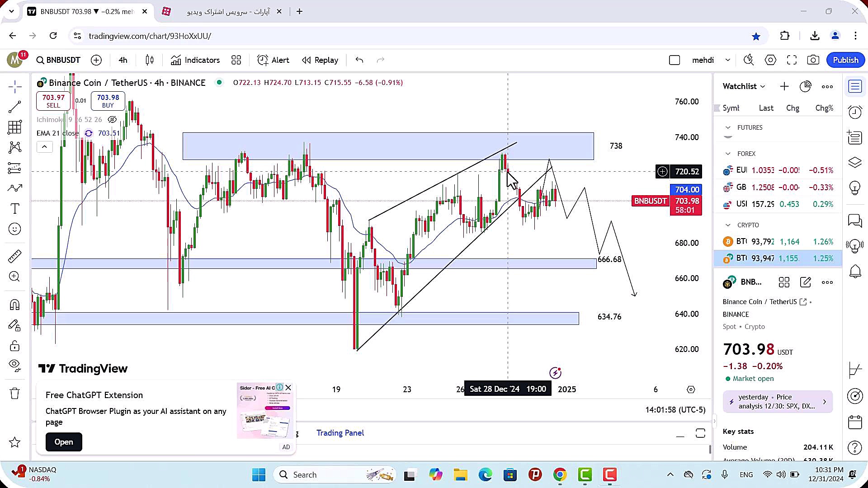868x488 pixels.
Task: Switch to the Trading Panel tab
Action: [x=340, y=433]
